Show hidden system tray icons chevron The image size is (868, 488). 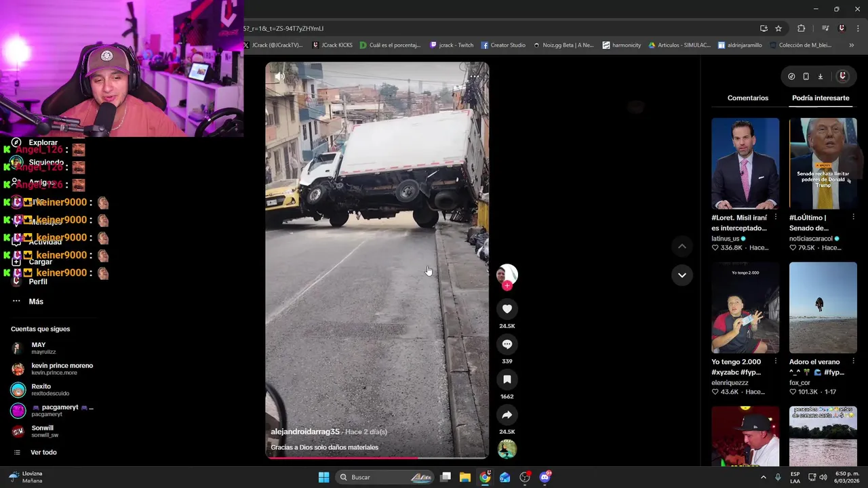click(x=763, y=477)
